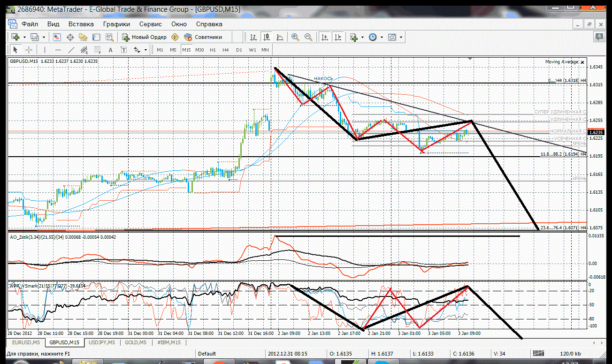Toggle chart shift from right edge
This screenshot has width=612, height=364.
pos(337,37)
